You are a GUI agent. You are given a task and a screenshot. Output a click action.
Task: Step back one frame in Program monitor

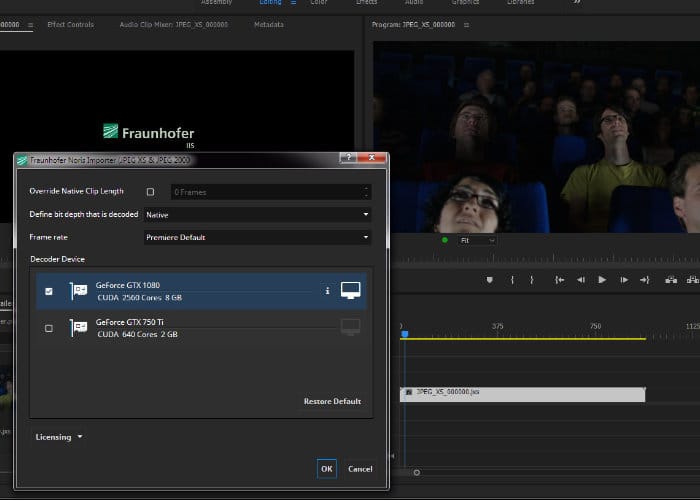point(580,280)
